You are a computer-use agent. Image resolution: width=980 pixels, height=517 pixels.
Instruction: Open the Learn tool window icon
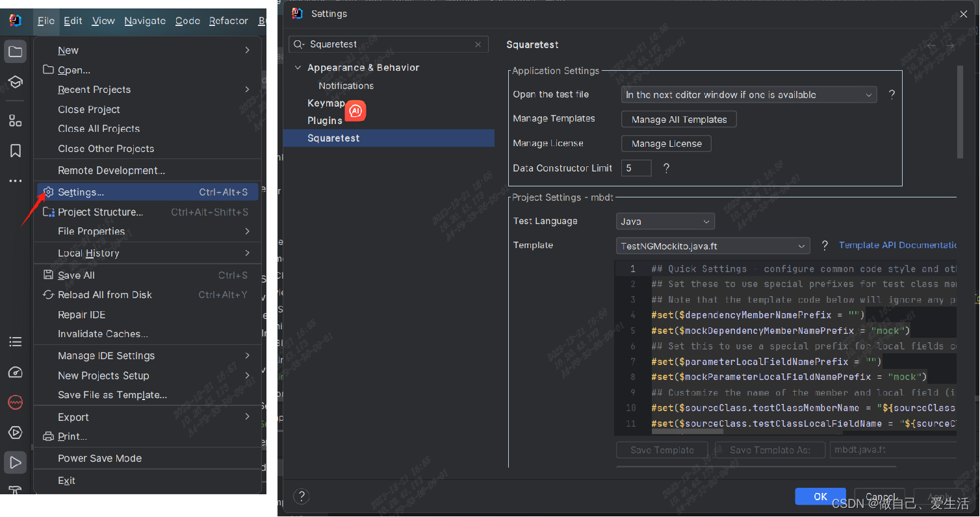(16, 82)
